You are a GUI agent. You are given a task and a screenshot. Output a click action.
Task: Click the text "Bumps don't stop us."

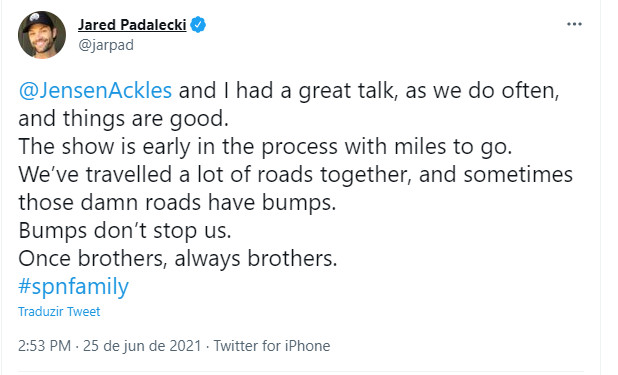[x=125, y=230]
